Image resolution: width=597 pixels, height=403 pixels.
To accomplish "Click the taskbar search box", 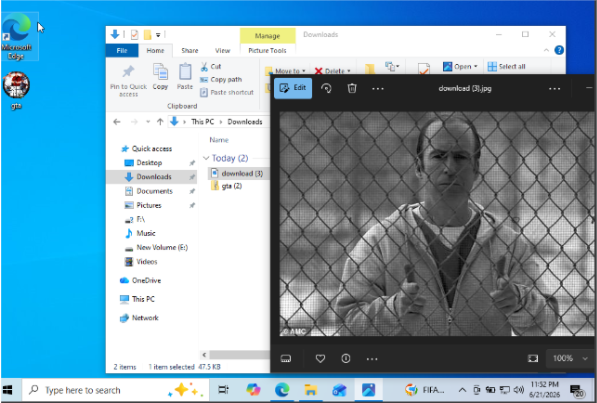I will click(115, 390).
